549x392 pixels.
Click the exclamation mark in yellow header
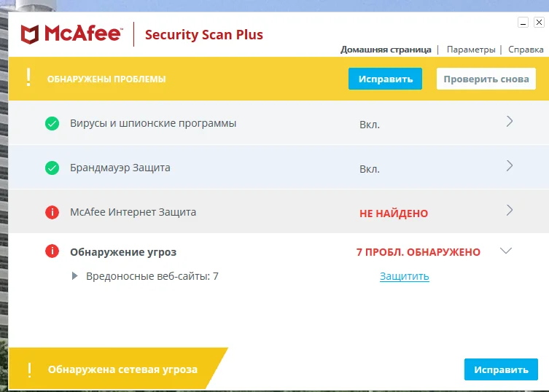point(28,78)
